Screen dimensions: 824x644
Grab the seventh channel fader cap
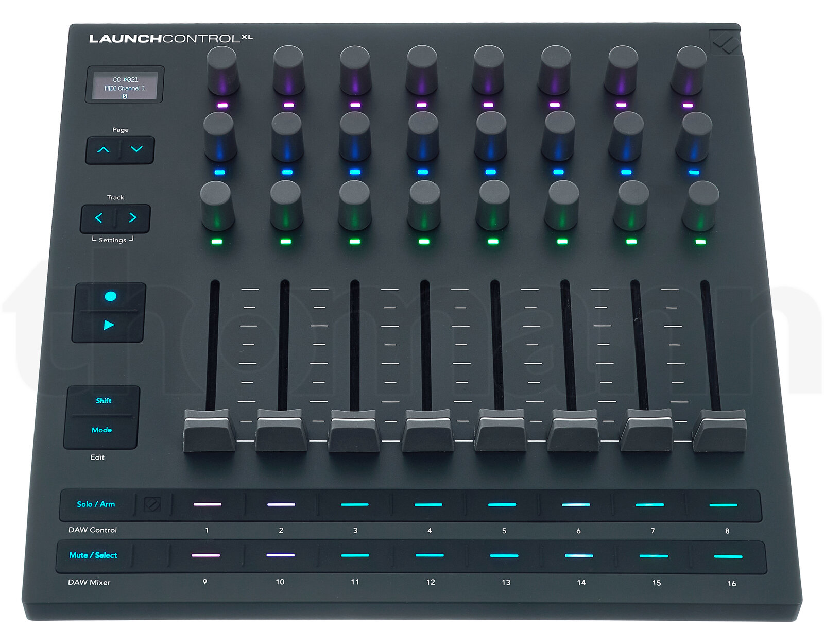coord(646,430)
